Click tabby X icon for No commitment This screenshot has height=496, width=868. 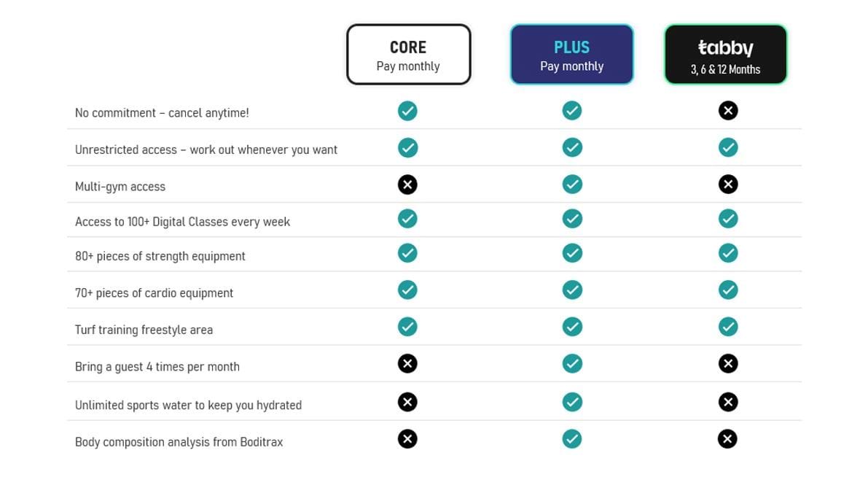point(727,110)
